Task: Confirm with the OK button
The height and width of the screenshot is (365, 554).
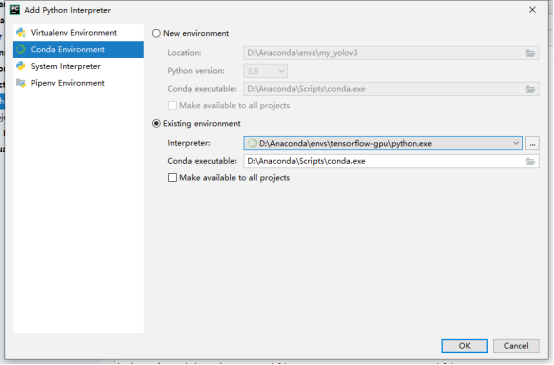Action: pyautogui.click(x=464, y=346)
